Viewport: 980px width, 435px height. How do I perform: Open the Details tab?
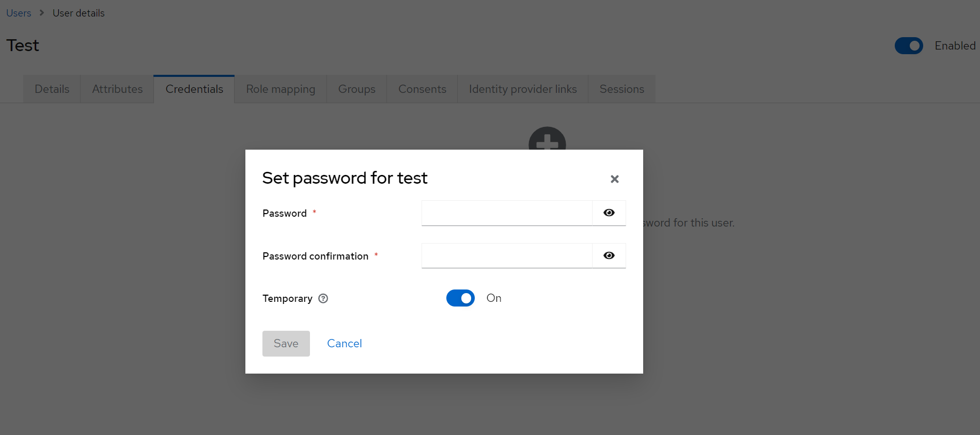[x=52, y=89]
